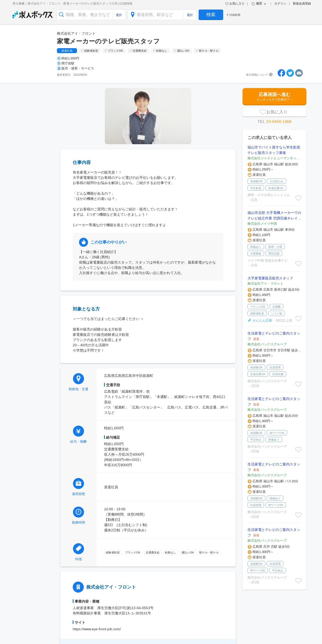Favorite the 廿日市市 生活家電とテレビ listing heart

298,384
